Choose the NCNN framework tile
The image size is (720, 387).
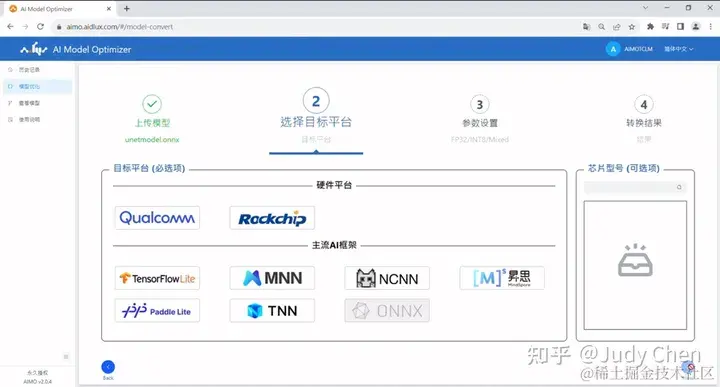[x=387, y=278]
